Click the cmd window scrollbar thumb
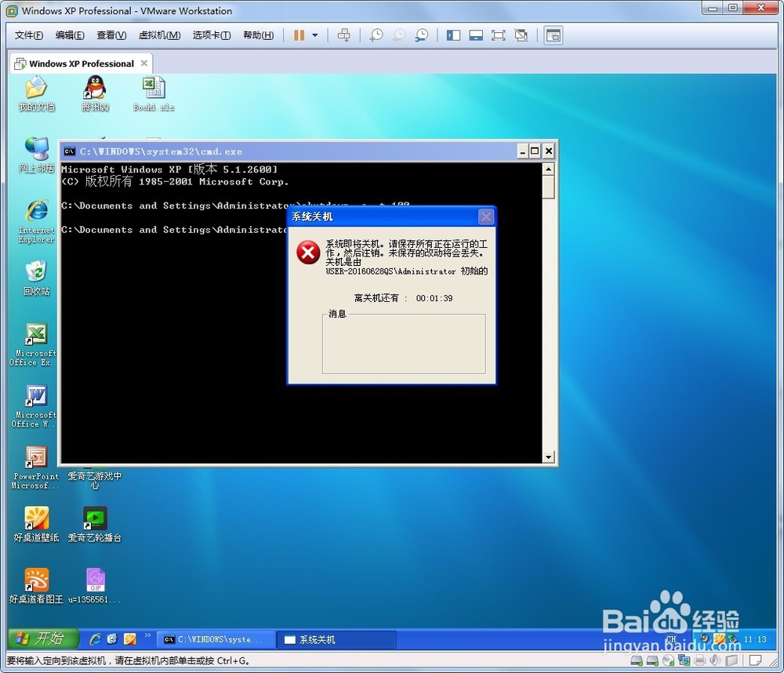 point(549,187)
